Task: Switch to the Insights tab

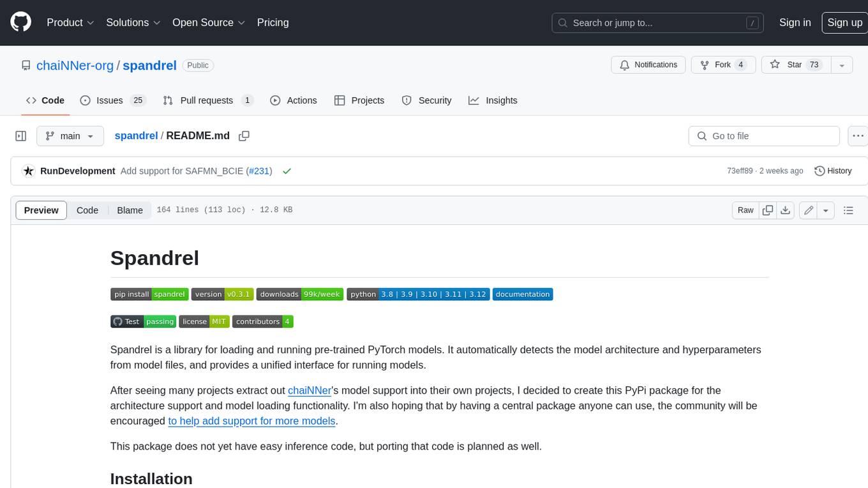Action: (493, 100)
